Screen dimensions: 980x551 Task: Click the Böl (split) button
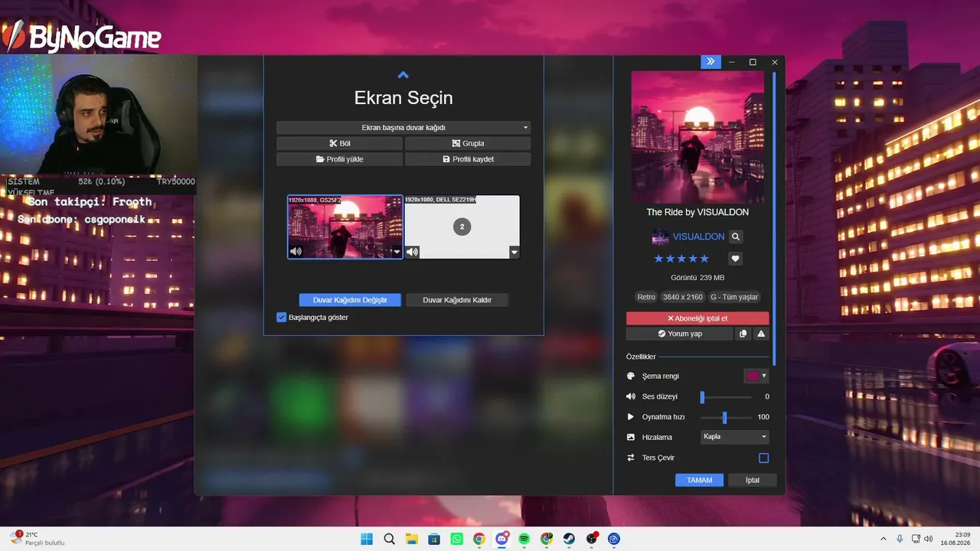[339, 143]
